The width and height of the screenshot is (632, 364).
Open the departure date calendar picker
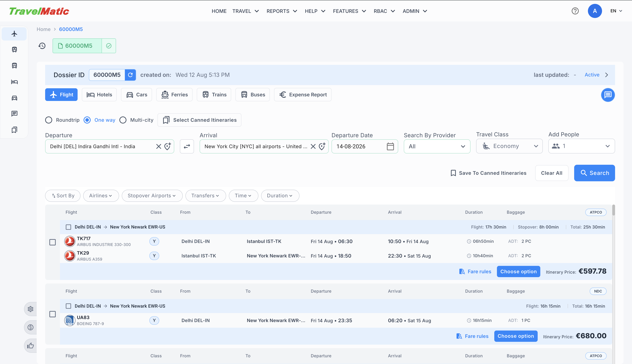point(390,146)
